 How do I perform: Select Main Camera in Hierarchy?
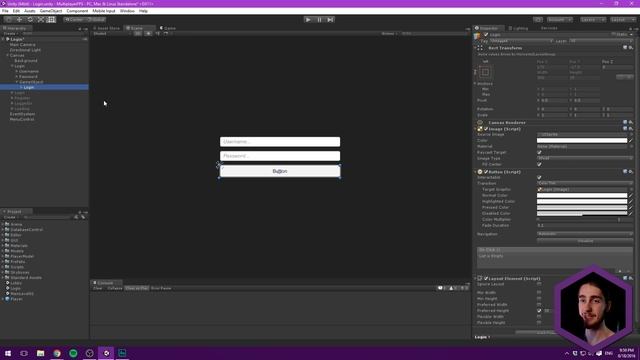pyautogui.click(x=22, y=44)
